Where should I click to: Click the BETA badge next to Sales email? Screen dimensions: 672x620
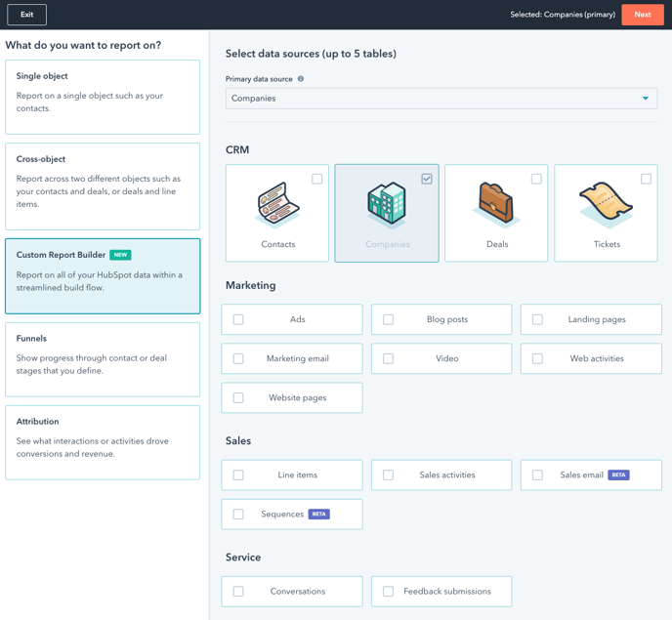[x=618, y=475]
